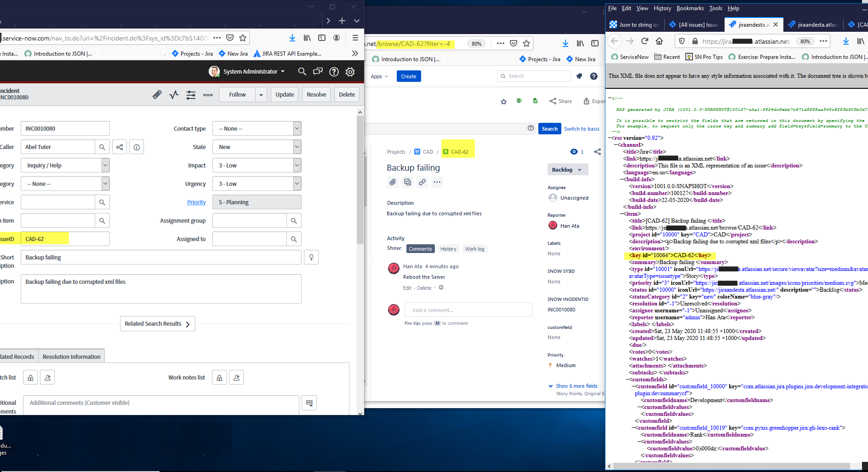Screen dimensions: 868x472
Task: Look up Caller using the magnifier icon
Action: (x=102, y=147)
